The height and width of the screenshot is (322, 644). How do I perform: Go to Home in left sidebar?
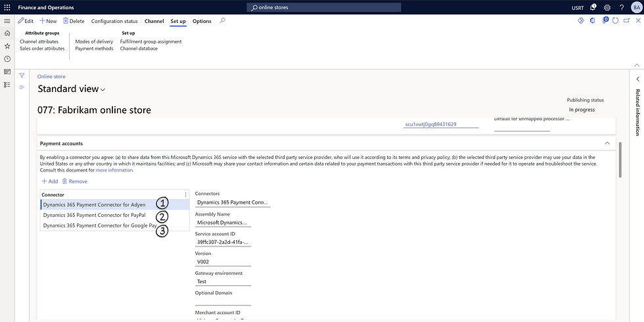(x=7, y=34)
